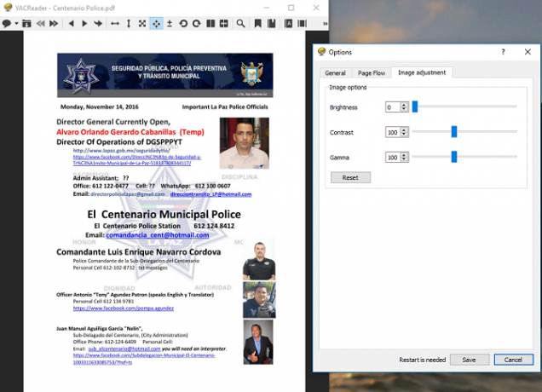Click the save-page folder icon in the toolbar
Viewport: 542px width, 392px height.
[x=26, y=24]
